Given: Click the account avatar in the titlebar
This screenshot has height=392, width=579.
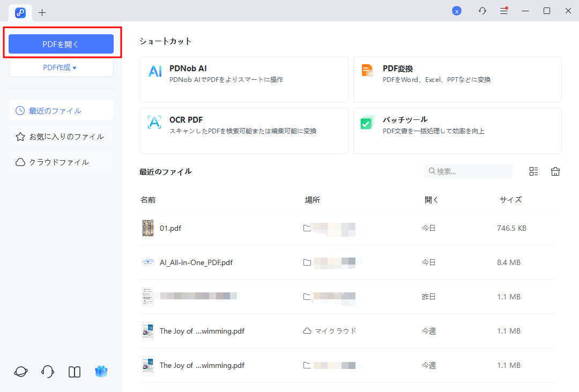Looking at the screenshot, I should (457, 10).
